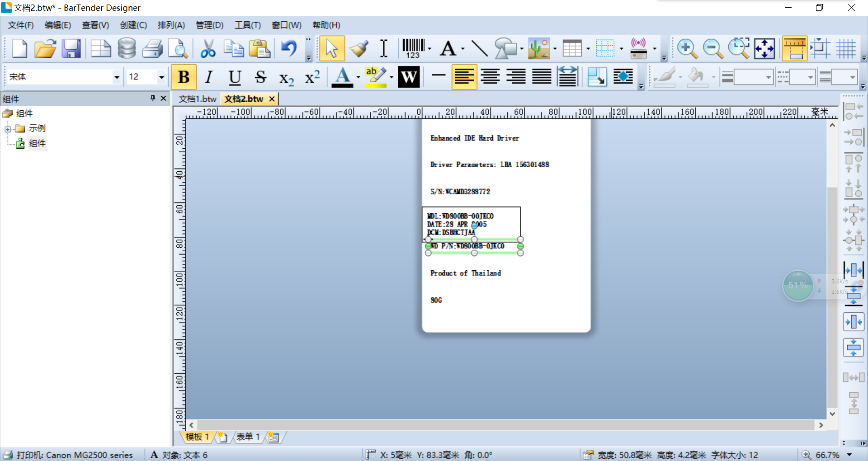Copy the selected object
This screenshot has height=461, width=868.
point(234,49)
